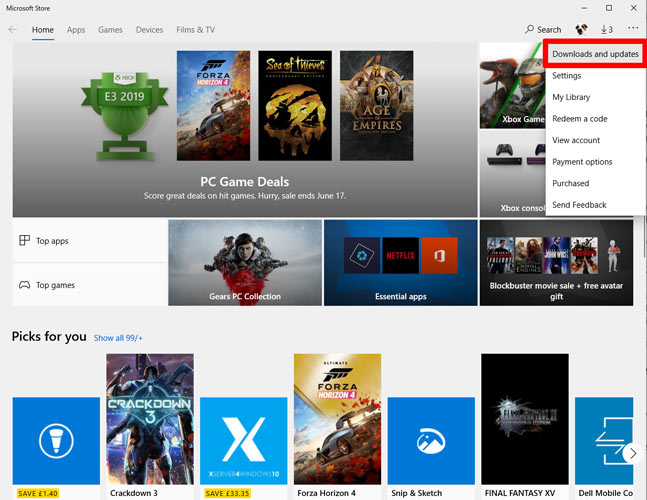Open the Snip & Sketch app tile

[431, 441]
